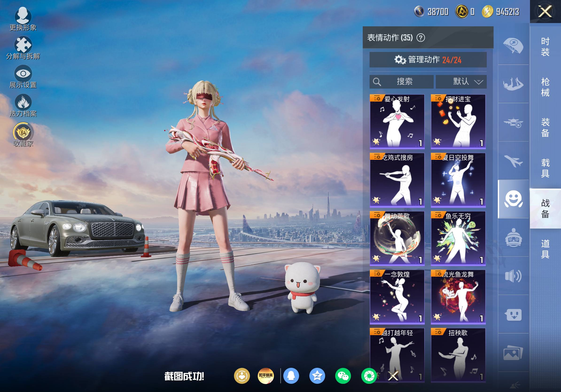The image size is (561, 392).
Task: Share to 和平精英 community icon
Action: point(266,376)
